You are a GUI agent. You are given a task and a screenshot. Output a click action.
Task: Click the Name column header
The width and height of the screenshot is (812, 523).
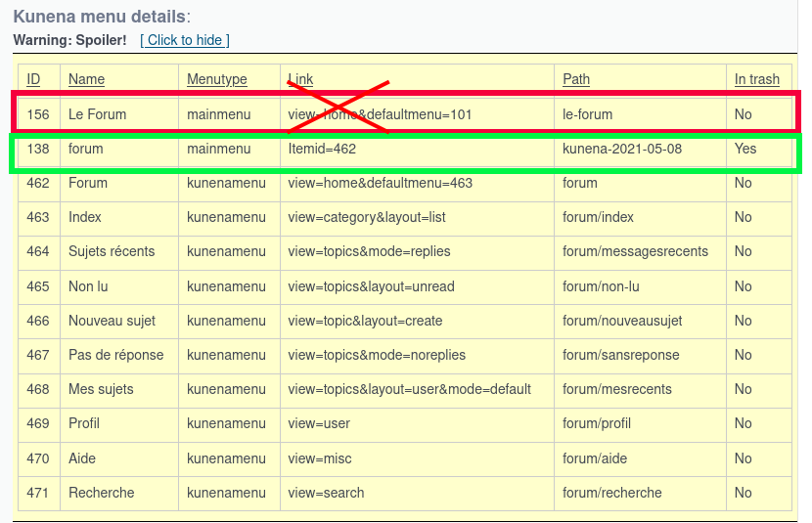[86, 79]
